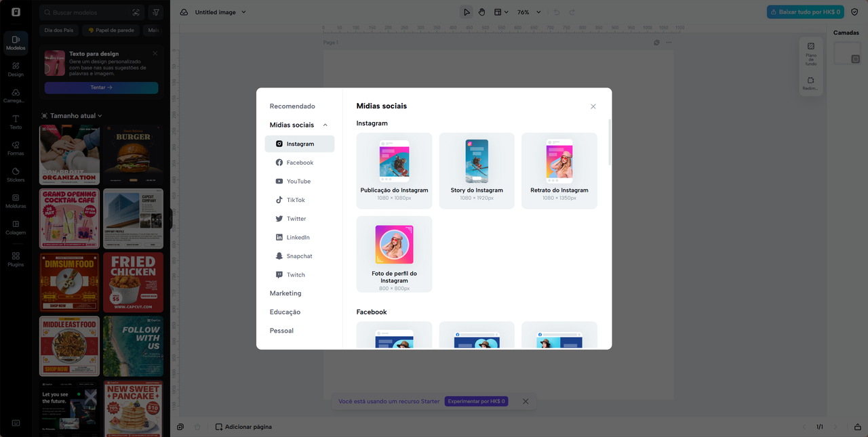The image size is (868, 437).
Task: Select Twitch in the sidebar list
Action: pos(300,275)
